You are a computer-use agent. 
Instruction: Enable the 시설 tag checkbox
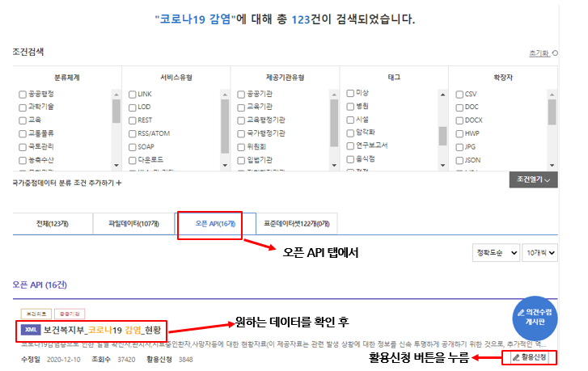(350, 120)
